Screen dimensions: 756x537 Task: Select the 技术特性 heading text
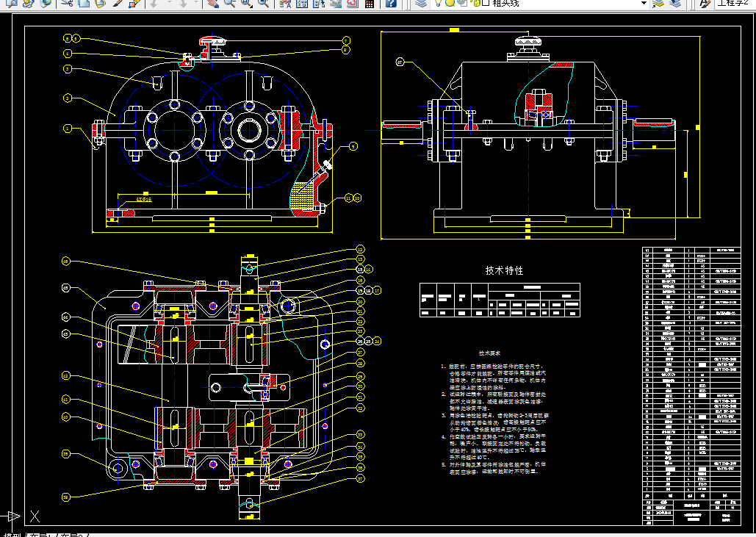504,270
